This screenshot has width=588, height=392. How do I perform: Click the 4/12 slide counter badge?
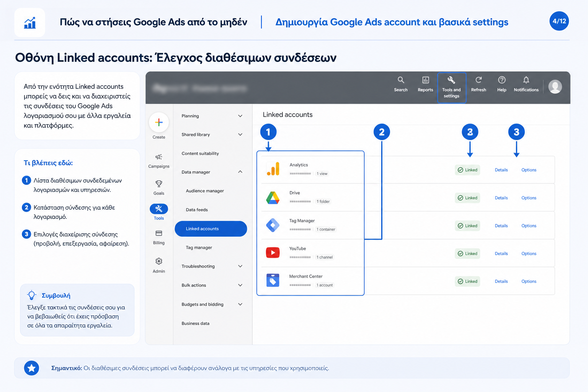pos(559,21)
